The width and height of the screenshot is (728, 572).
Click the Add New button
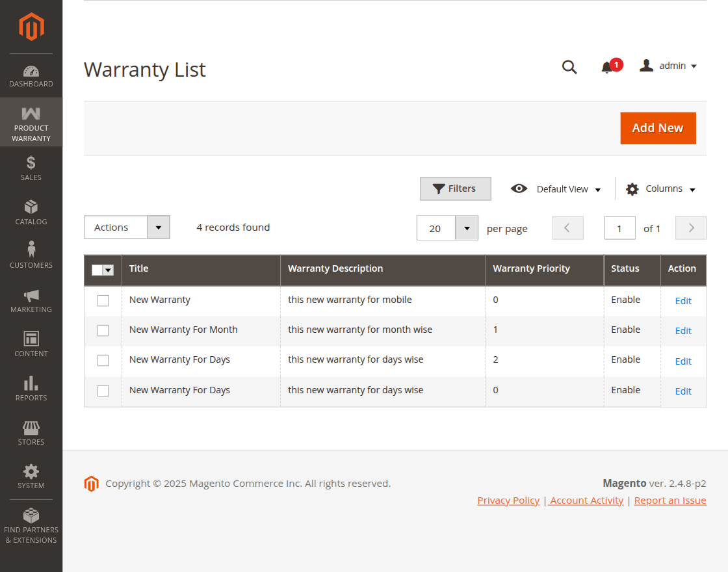[x=658, y=128]
